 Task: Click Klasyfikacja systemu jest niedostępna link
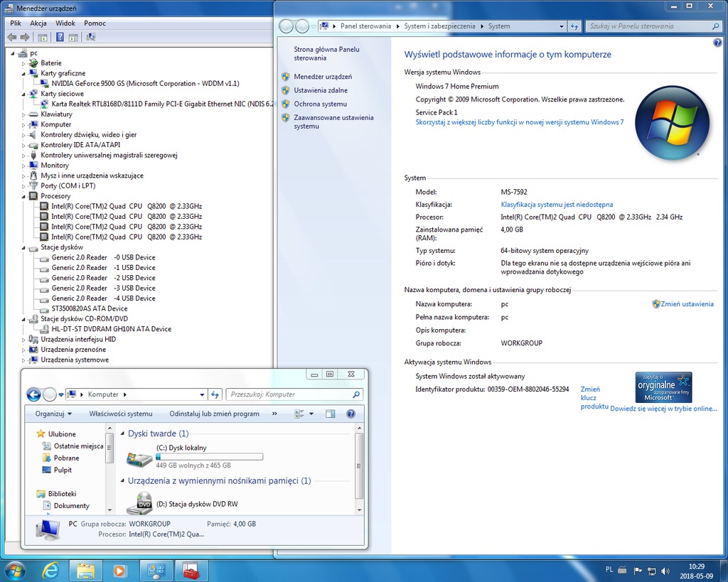(557, 205)
